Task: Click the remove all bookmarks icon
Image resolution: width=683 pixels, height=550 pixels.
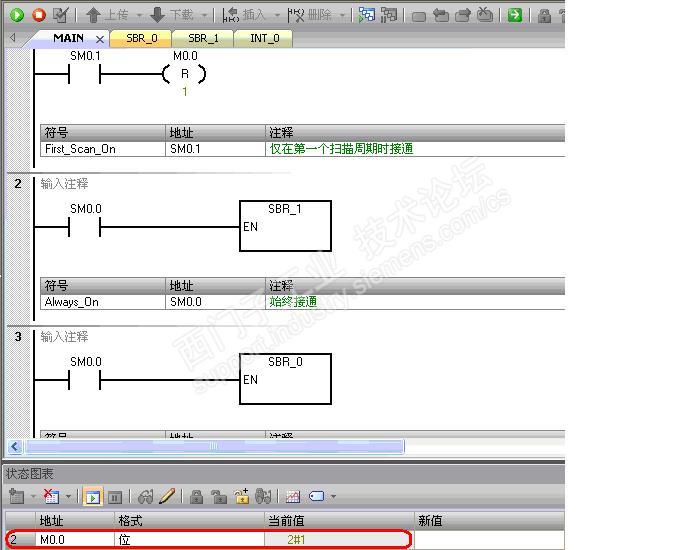Action: 484,15
